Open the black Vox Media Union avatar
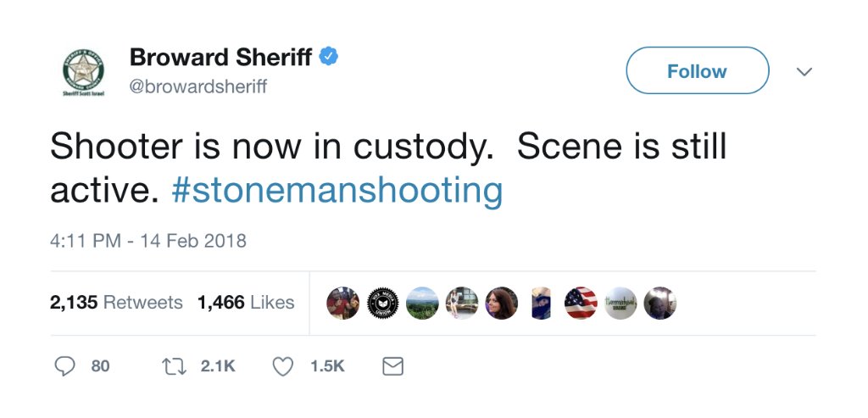 coord(382,303)
